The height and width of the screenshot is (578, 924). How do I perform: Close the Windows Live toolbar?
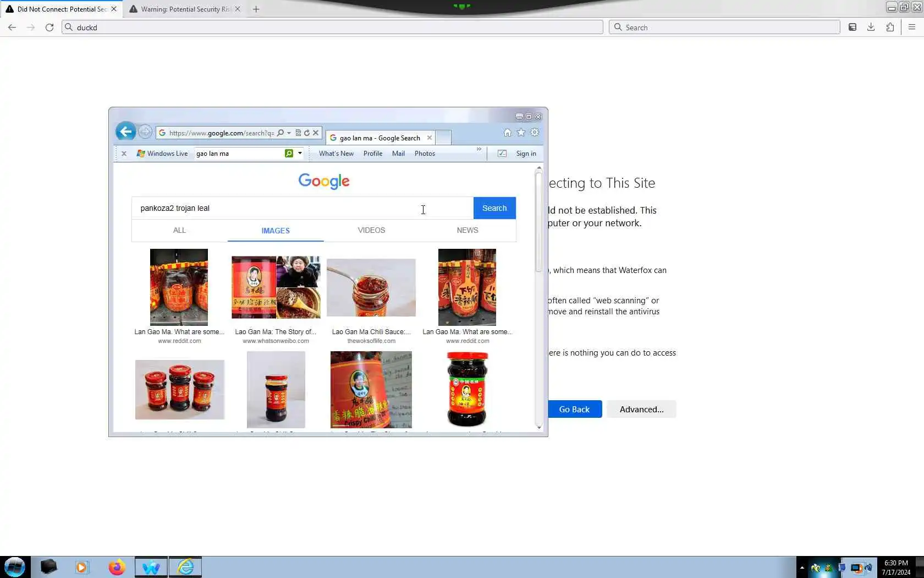[x=124, y=154]
